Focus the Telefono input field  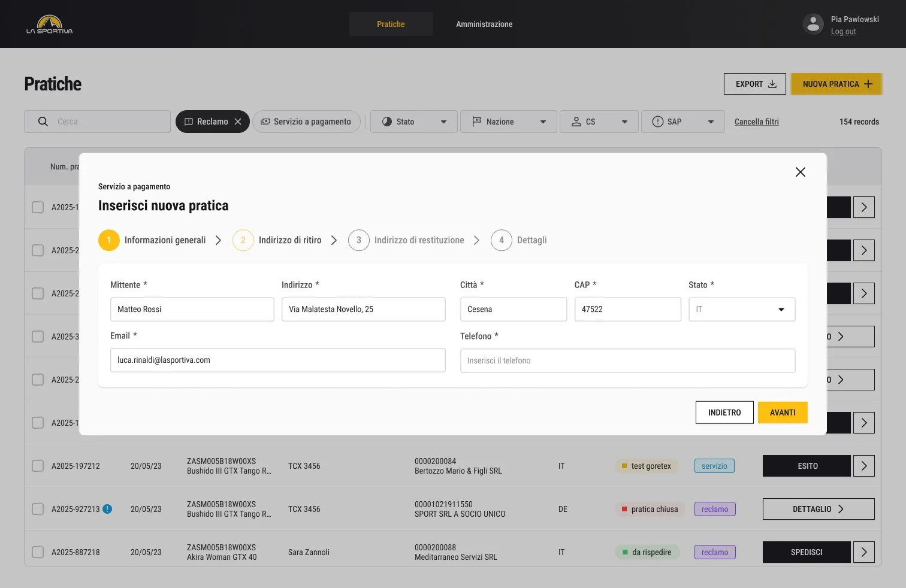(x=627, y=360)
